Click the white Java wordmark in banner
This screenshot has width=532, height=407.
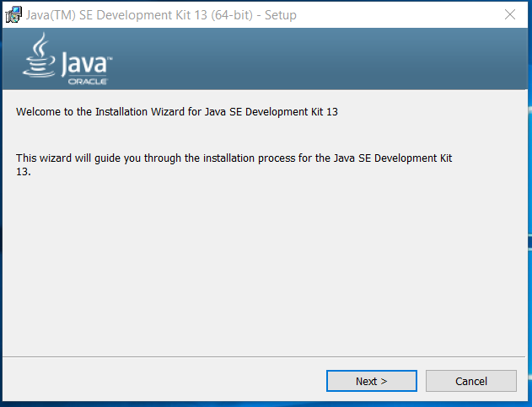[x=84, y=64]
